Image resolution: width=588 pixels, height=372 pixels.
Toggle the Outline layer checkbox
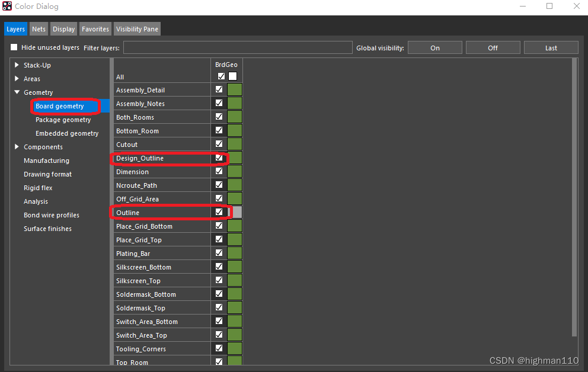pos(219,212)
